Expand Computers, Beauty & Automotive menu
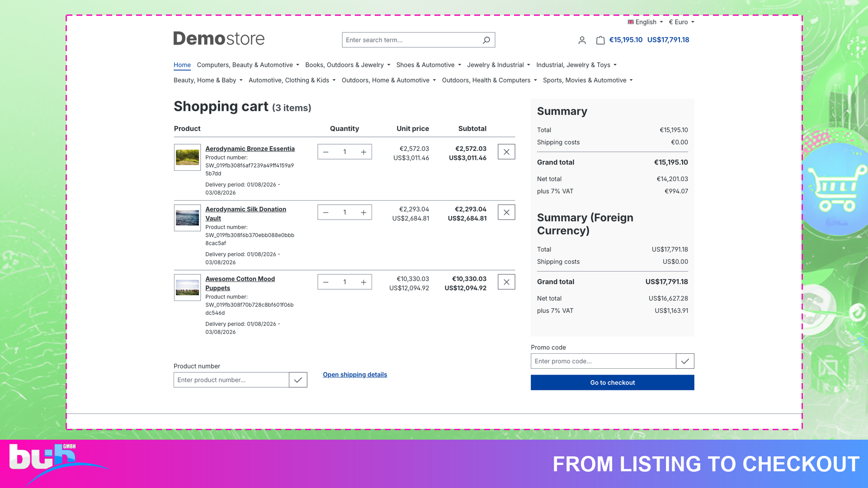Image resolution: width=868 pixels, height=488 pixels. [248, 65]
